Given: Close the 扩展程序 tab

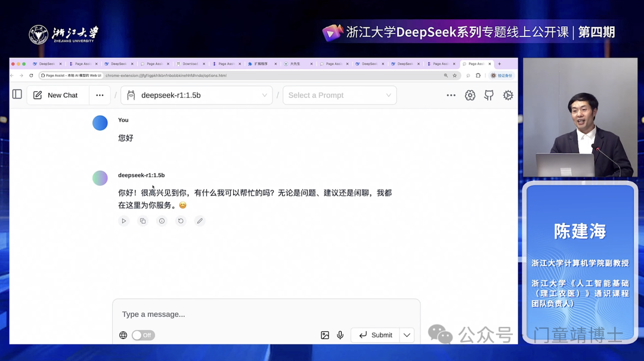Looking at the screenshot, I should coord(275,64).
